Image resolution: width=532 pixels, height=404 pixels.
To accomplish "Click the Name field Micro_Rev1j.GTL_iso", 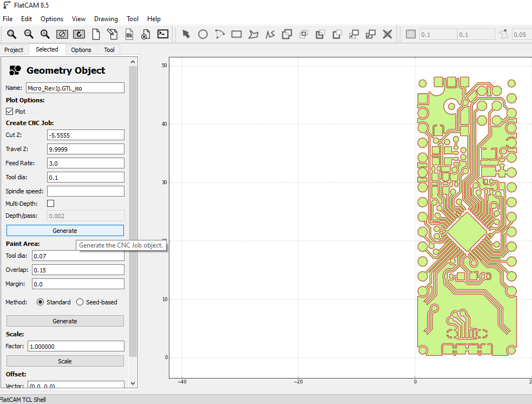I will (x=75, y=88).
